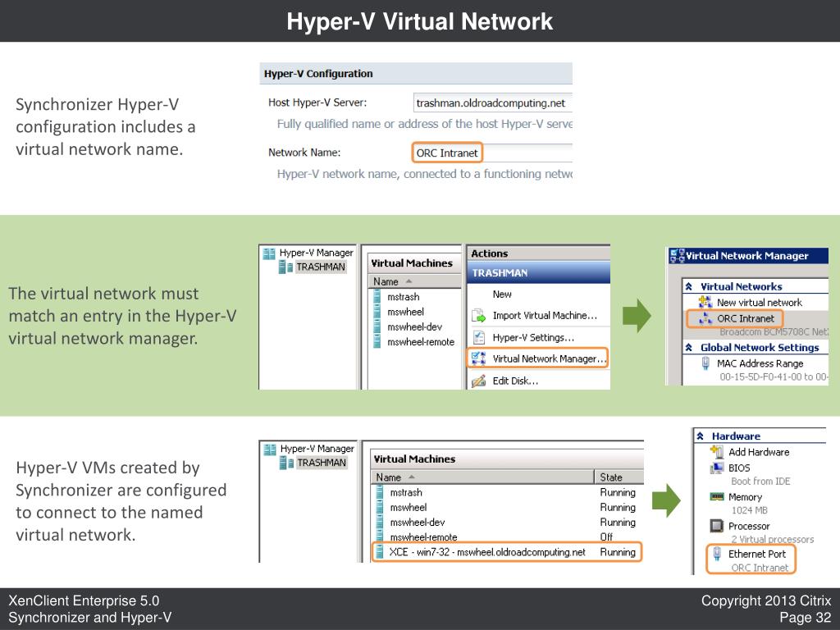Click the MAC Address Range icon

click(705, 363)
